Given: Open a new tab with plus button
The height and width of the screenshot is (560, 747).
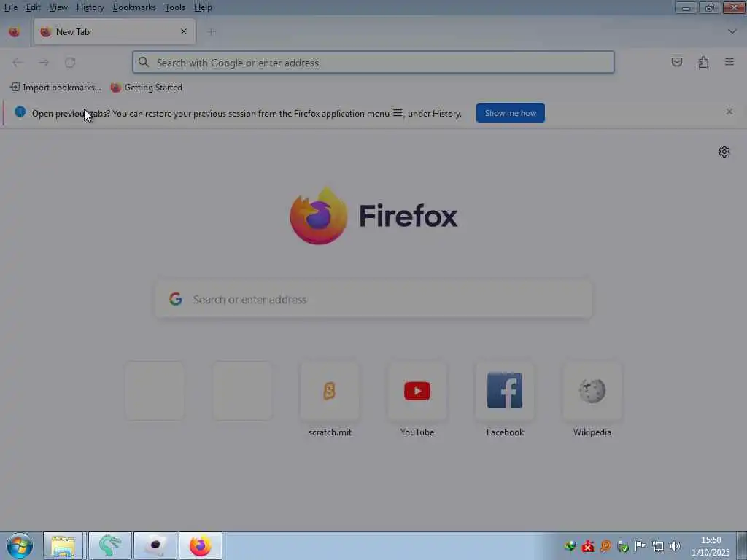Looking at the screenshot, I should [211, 32].
